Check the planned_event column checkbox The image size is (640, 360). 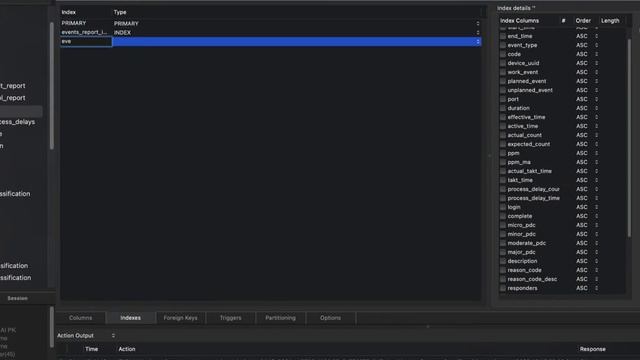coord(503,81)
